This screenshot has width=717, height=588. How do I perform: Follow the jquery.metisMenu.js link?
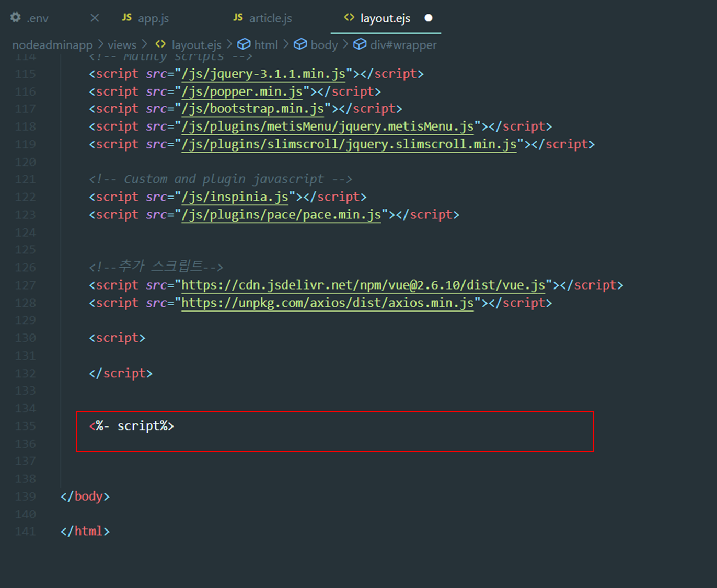pyautogui.click(x=328, y=126)
